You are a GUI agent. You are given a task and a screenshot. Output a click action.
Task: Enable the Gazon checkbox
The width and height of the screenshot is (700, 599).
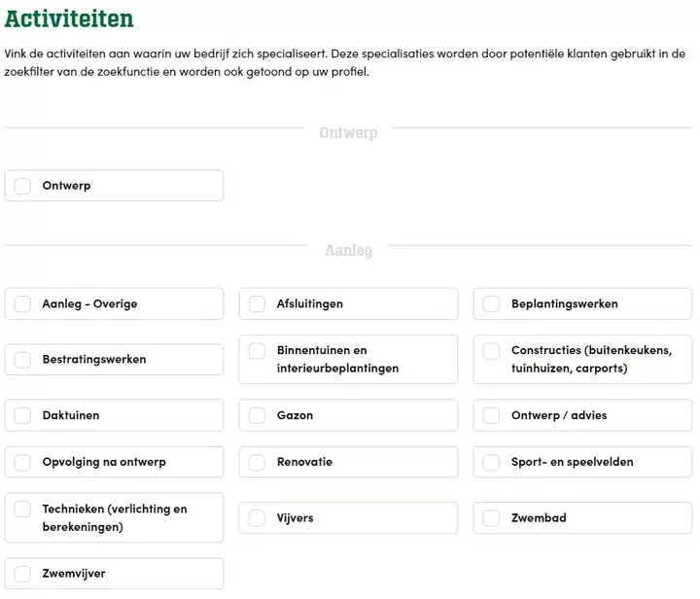(x=257, y=415)
